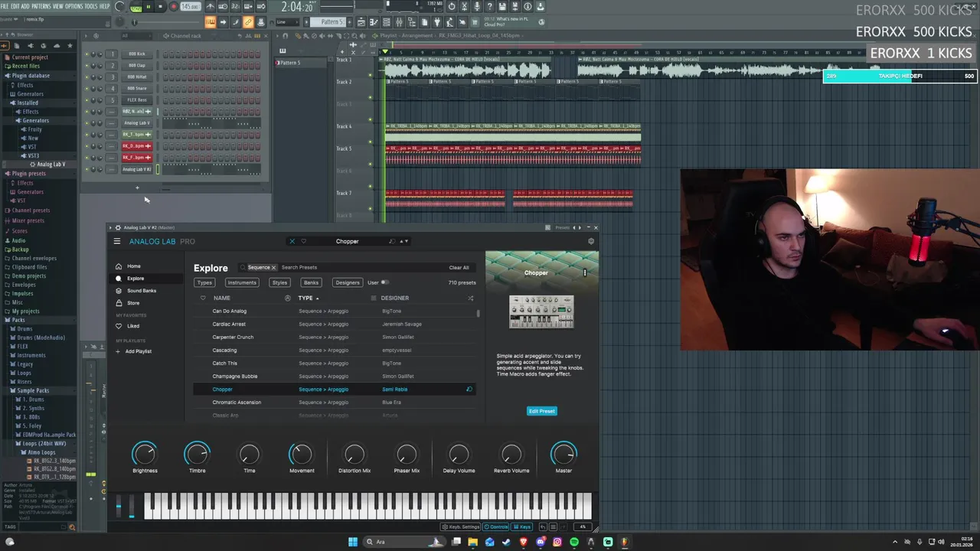This screenshot has height=551, width=980.
Task: Toggle liked-only heart in list header
Action: coord(203,298)
